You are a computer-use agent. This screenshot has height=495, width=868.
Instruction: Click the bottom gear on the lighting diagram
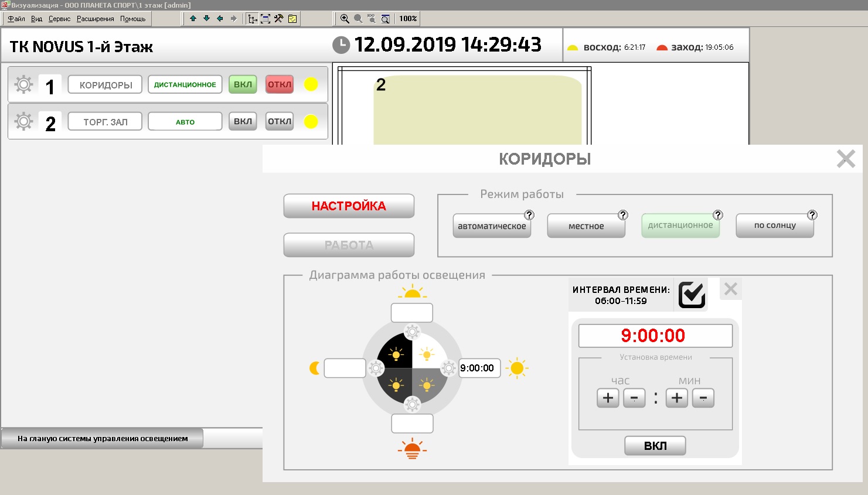tap(412, 404)
